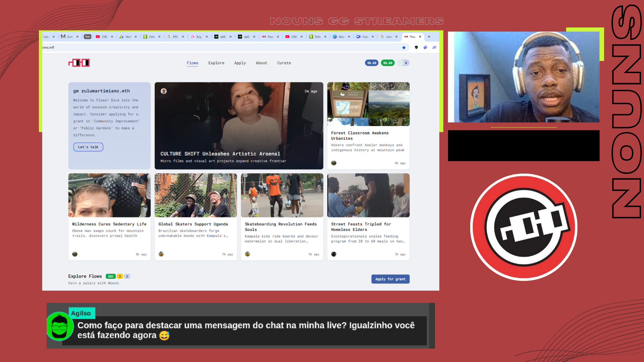Click author avatar on Global Skaters card

coord(161,254)
